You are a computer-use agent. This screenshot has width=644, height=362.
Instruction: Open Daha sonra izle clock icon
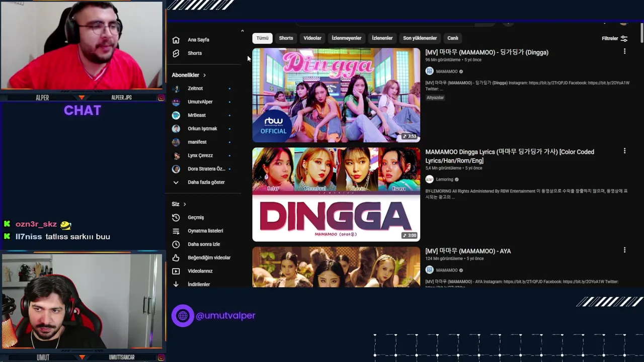point(176,244)
